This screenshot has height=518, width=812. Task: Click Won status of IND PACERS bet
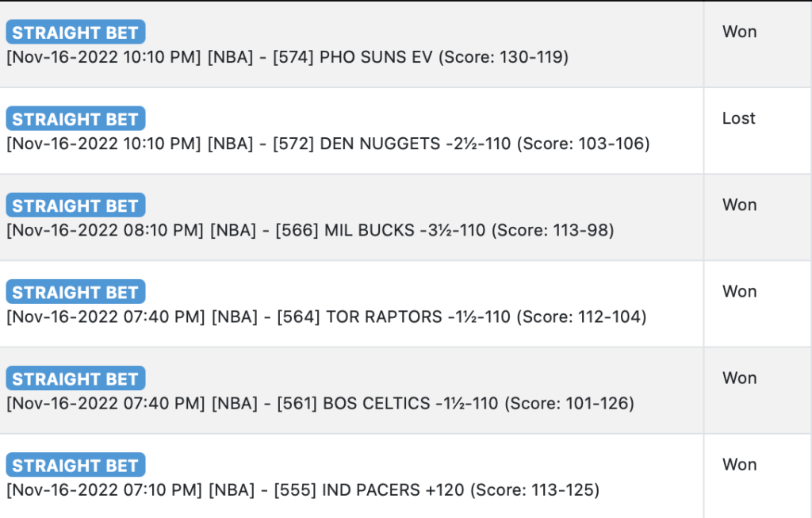[x=740, y=465]
